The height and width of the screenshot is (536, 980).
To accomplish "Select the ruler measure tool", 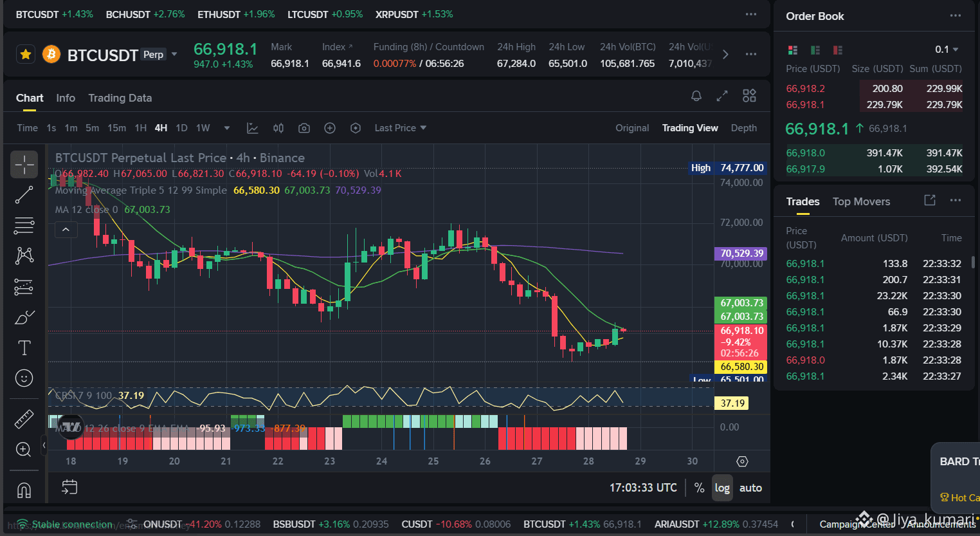I will pyautogui.click(x=24, y=419).
